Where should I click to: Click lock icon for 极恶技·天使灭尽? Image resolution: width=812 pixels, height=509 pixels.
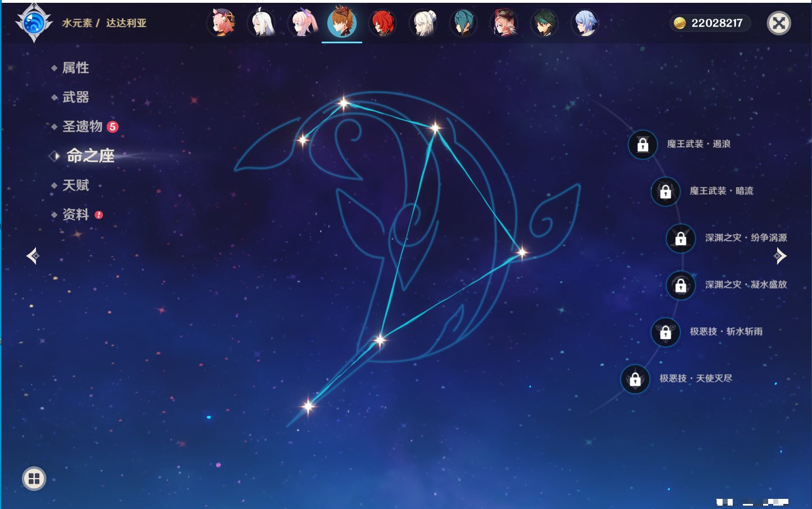(x=635, y=379)
